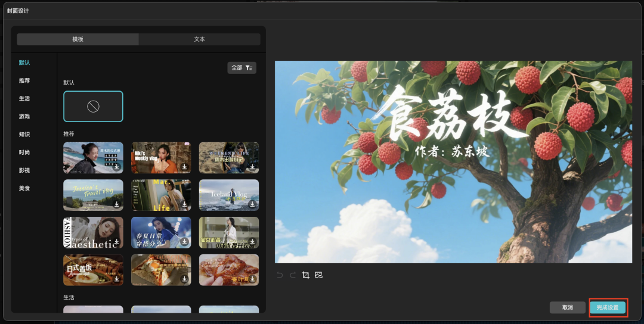This screenshot has width=644, height=324.
Task: Select the 作者:苏东坡 text on cover
Action: point(452,151)
